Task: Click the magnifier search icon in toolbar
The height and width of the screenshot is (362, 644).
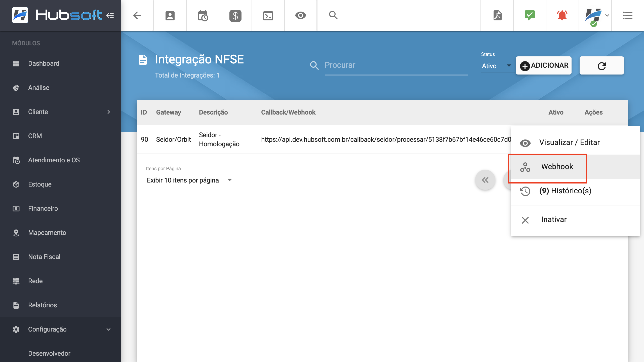Action: (x=333, y=16)
